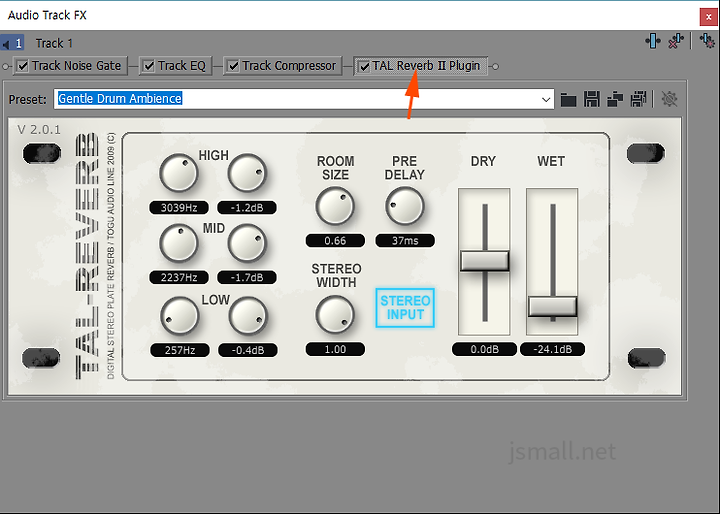Click the remove selected plug-in icon

click(x=676, y=41)
